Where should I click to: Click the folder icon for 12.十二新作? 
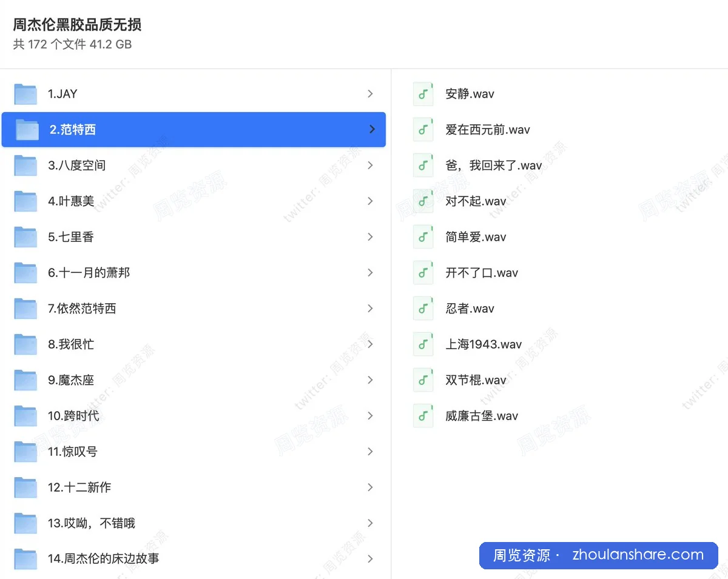coord(25,487)
